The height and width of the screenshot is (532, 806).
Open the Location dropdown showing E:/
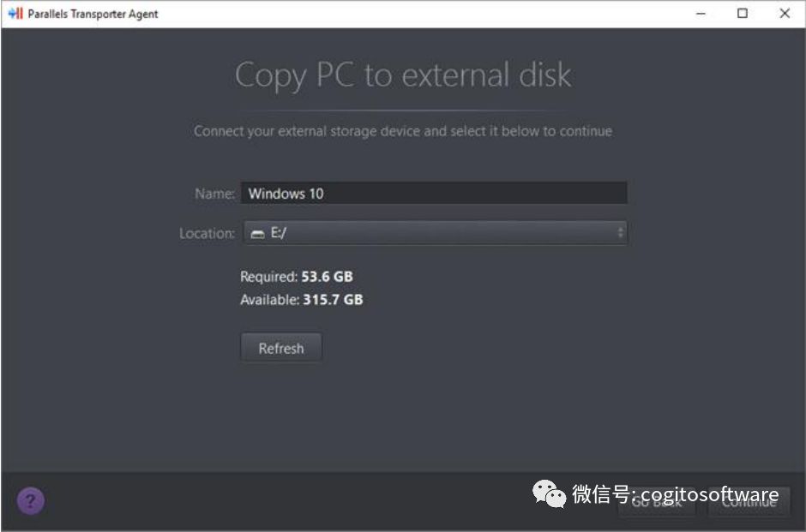point(435,233)
